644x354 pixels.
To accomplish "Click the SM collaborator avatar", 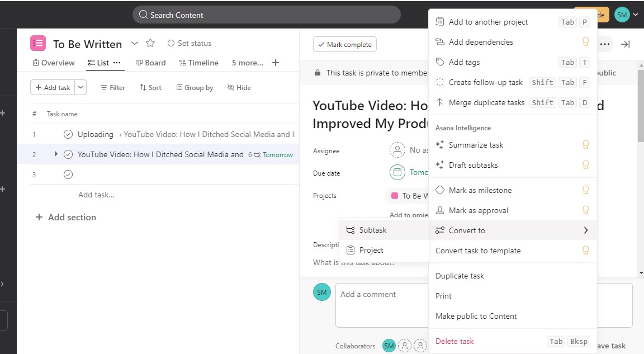I will click(389, 346).
